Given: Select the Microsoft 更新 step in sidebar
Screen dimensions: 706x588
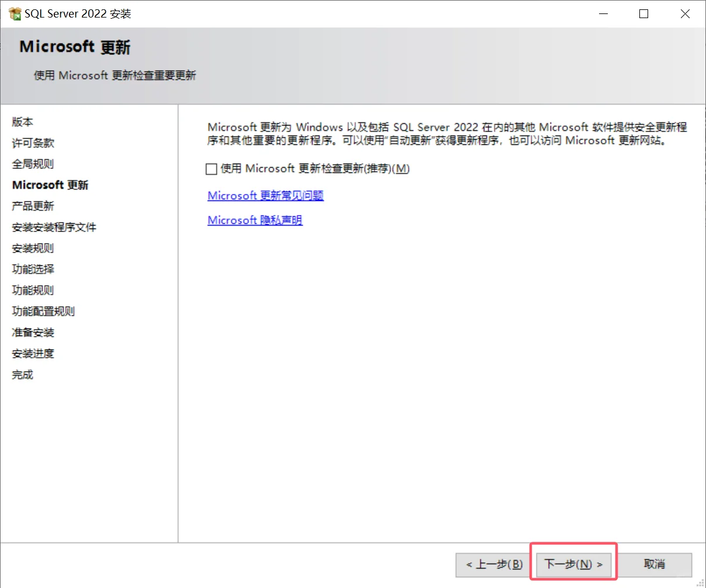Looking at the screenshot, I should tap(50, 185).
